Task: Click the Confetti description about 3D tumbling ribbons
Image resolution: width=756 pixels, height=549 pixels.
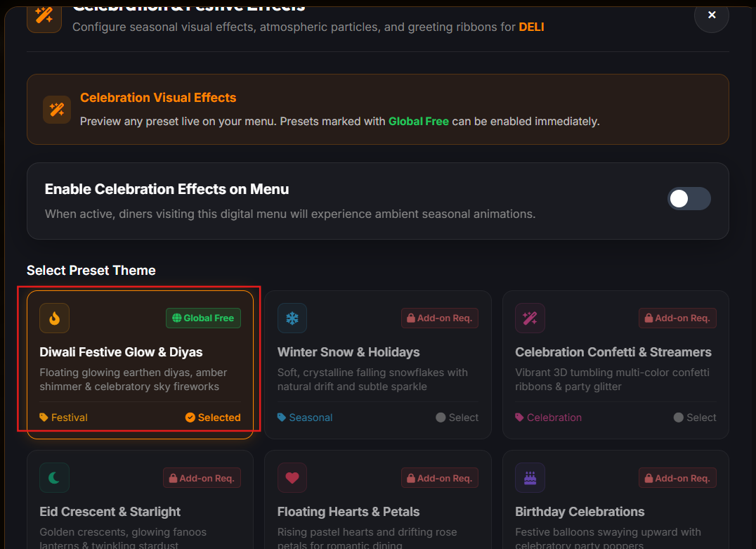Action: pos(612,380)
